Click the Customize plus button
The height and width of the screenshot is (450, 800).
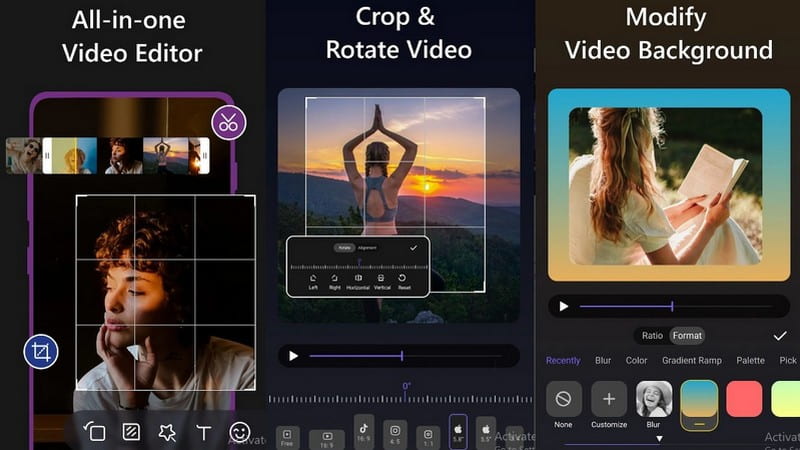(609, 400)
